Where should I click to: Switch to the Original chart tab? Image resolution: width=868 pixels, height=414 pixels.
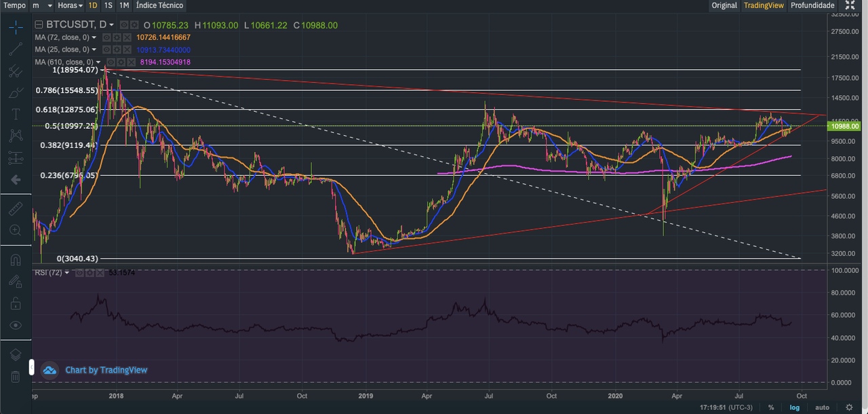tap(724, 5)
